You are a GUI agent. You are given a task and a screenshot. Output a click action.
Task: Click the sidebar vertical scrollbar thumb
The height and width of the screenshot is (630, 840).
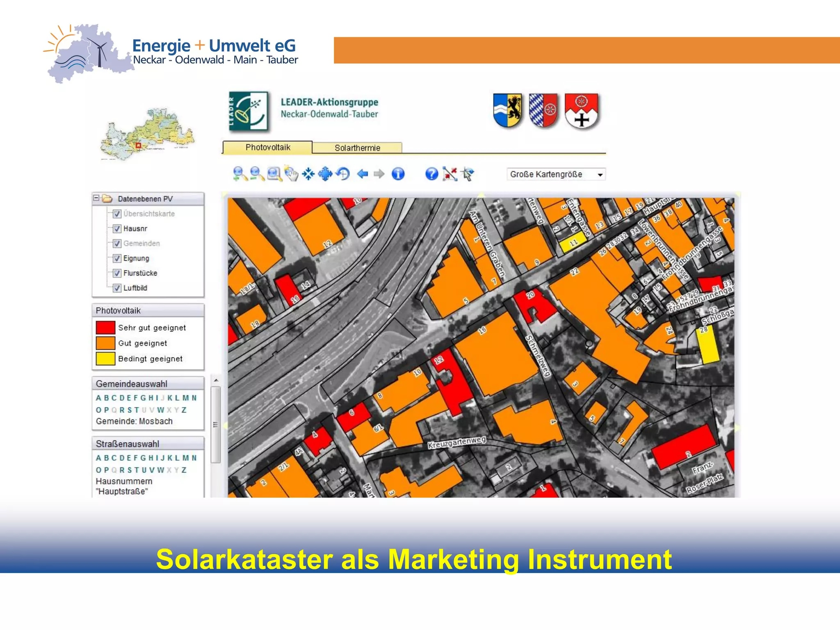[216, 425]
